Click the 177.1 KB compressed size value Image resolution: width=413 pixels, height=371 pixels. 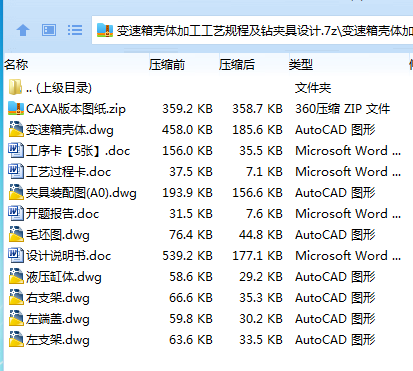click(x=257, y=256)
